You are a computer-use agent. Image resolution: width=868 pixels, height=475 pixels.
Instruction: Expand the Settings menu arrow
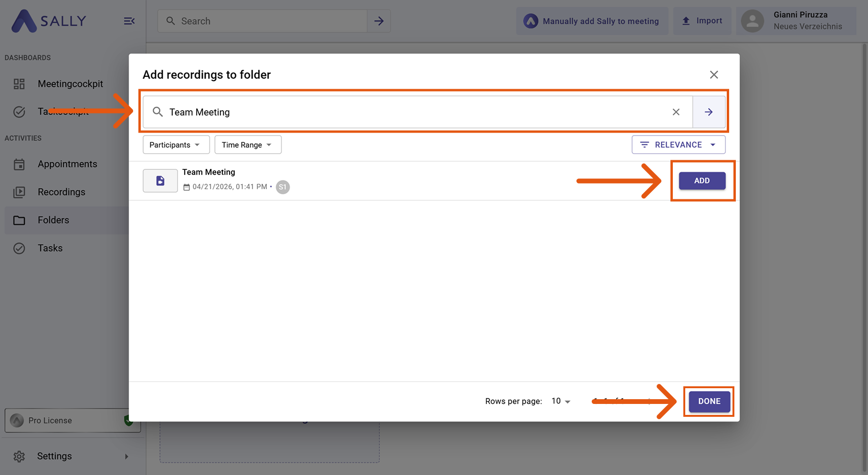tap(126, 456)
